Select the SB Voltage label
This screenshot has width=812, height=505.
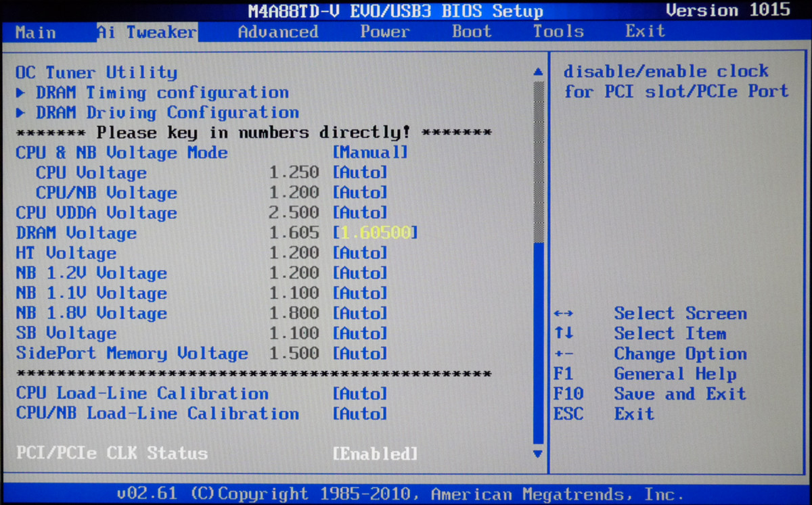(66, 333)
